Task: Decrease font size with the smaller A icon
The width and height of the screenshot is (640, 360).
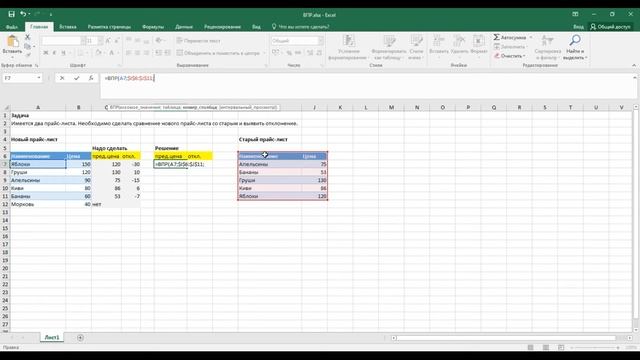Action: (117, 41)
